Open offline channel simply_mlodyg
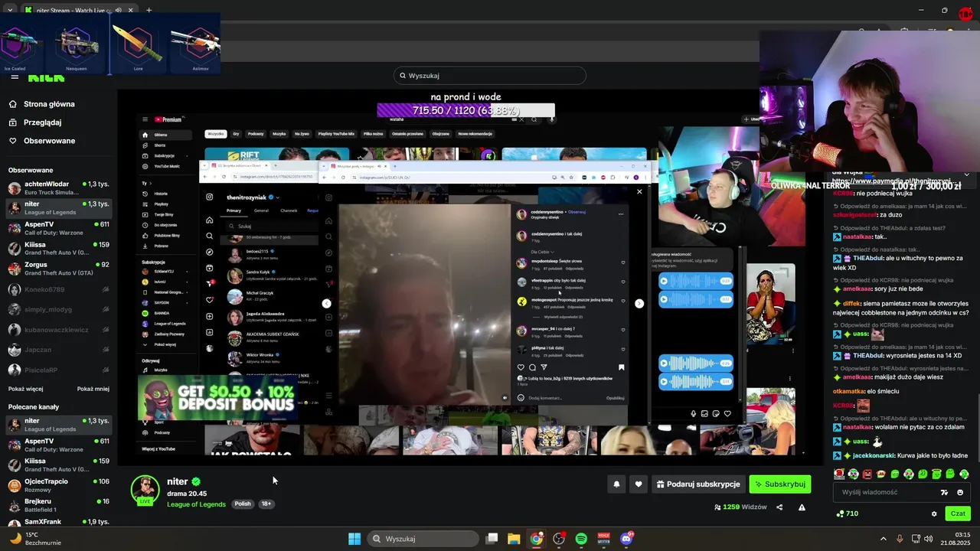This screenshot has width=980, height=551. click(x=59, y=309)
